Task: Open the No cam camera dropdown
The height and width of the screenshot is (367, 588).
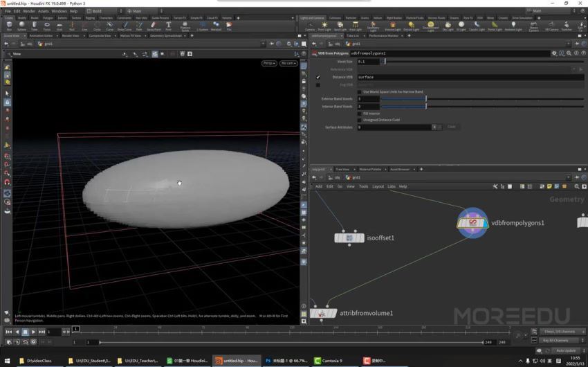Action: tap(288, 63)
